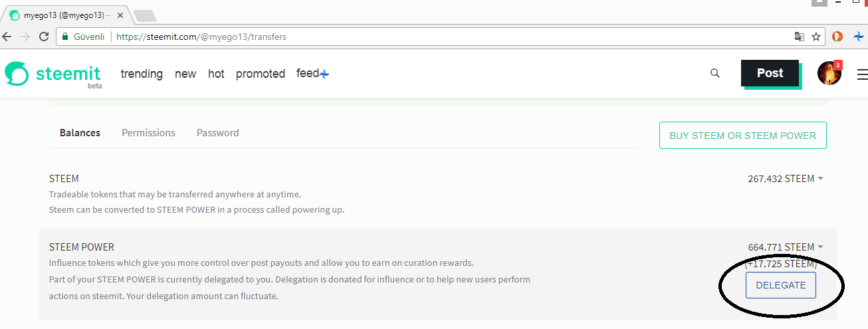Click the DELEGATE button

[x=780, y=285]
